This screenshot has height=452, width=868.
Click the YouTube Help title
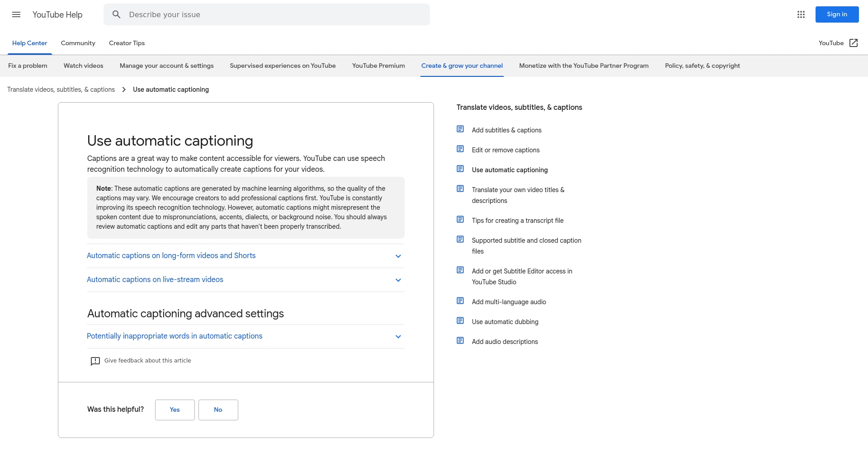tap(57, 14)
